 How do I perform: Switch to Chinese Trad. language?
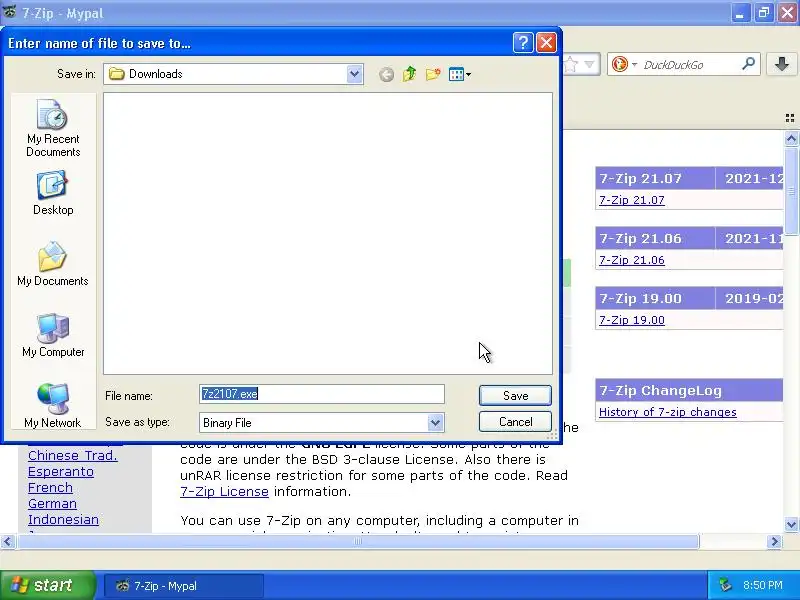[x=72, y=456]
